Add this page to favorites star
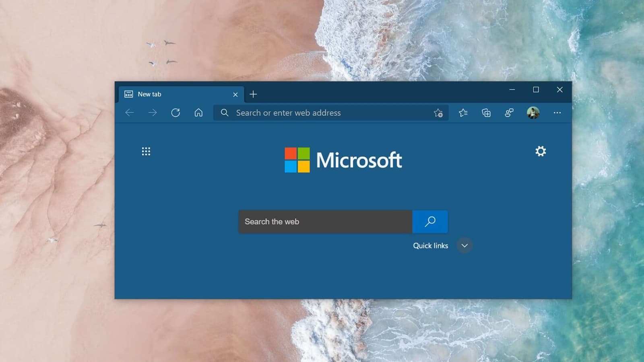The height and width of the screenshot is (362, 644). [438, 113]
